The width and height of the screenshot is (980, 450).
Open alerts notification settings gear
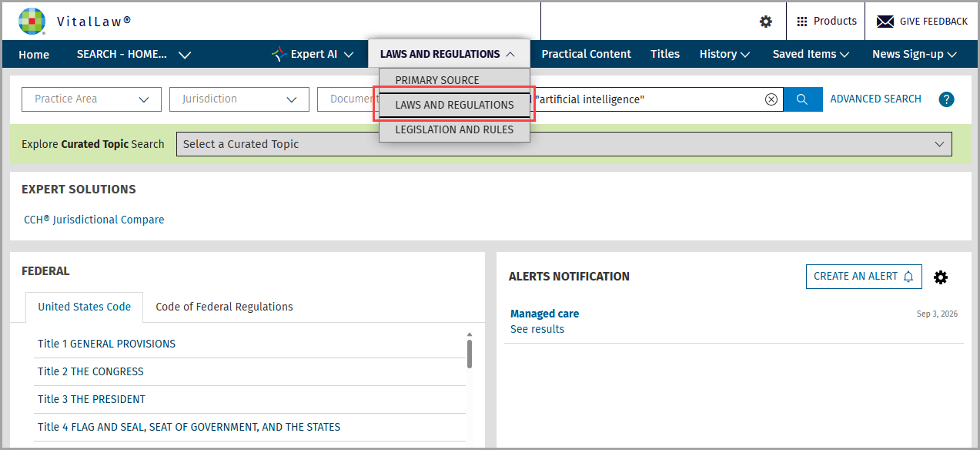(x=941, y=277)
